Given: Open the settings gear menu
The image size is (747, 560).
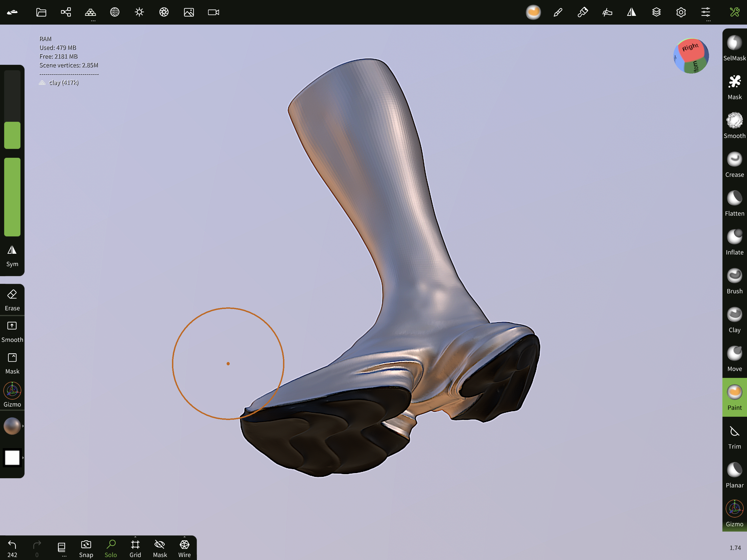Looking at the screenshot, I should coord(681,13).
